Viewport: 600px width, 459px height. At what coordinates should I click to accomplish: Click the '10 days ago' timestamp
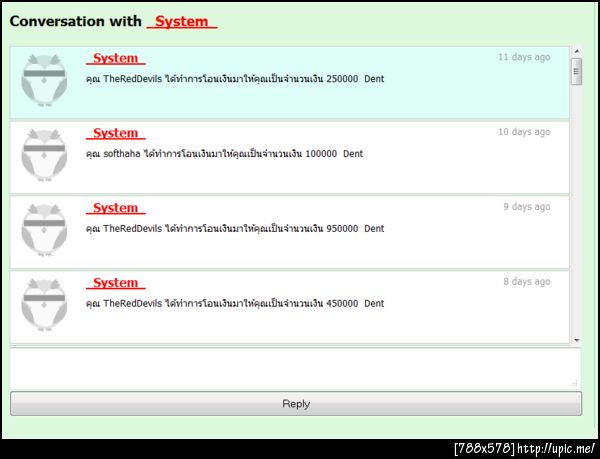click(524, 132)
